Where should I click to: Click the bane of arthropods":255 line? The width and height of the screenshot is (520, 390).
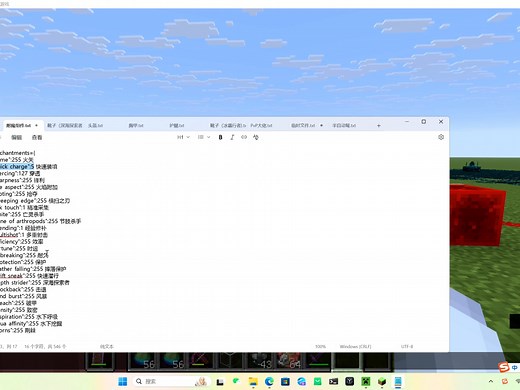click(40, 221)
